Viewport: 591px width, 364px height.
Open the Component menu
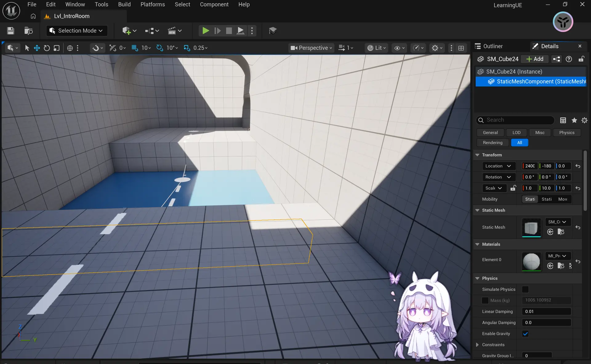tap(214, 5)
